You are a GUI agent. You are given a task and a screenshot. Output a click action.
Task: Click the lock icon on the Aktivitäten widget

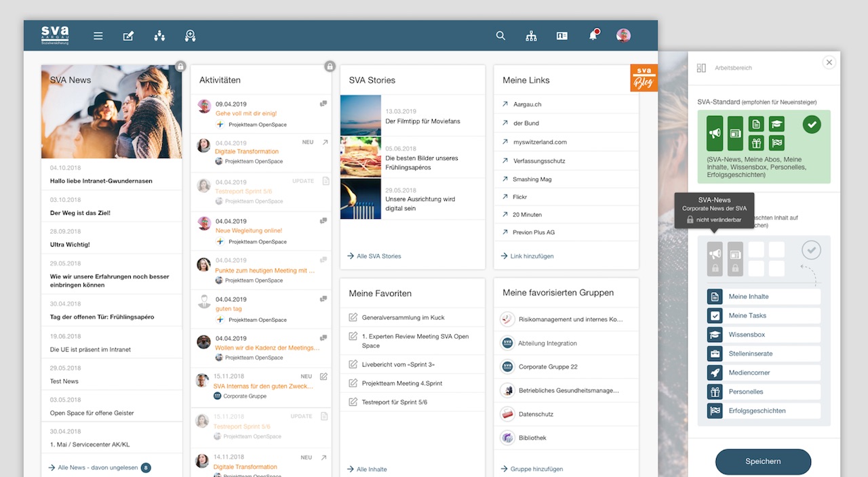point(330,66)
